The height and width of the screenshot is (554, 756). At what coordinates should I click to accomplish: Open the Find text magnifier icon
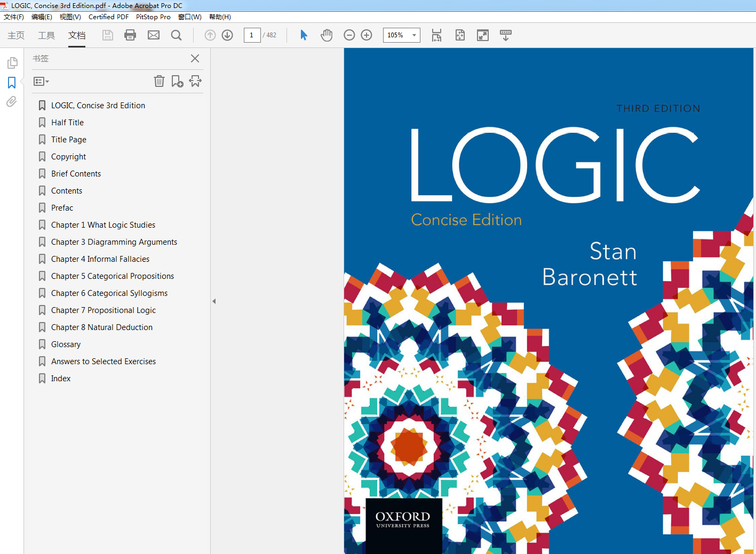tap(176, 35)
